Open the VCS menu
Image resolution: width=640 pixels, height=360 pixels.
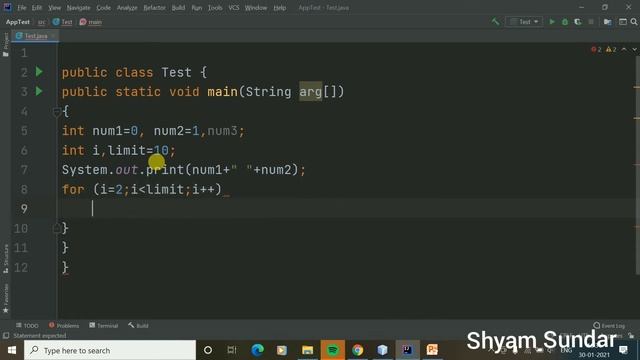tap(234, 8)
